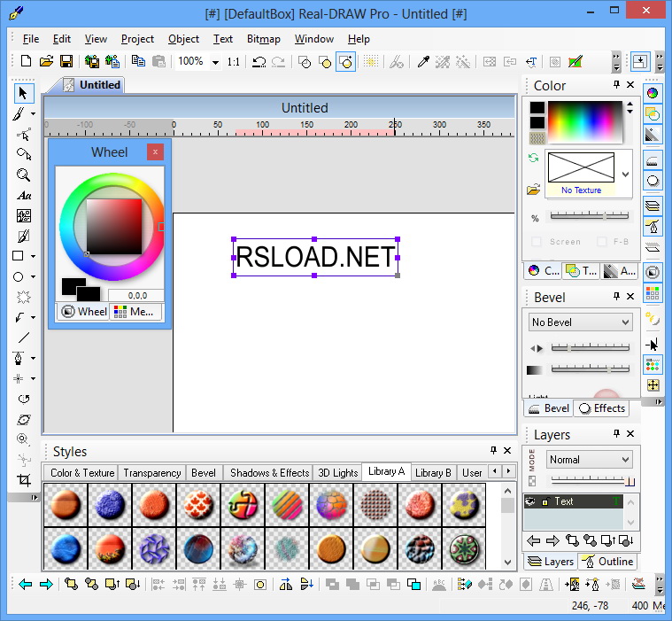The width and height of the screenshot is (672, 621).
Task: Click the Copy icon in toolbar
Action: point(138,61)
